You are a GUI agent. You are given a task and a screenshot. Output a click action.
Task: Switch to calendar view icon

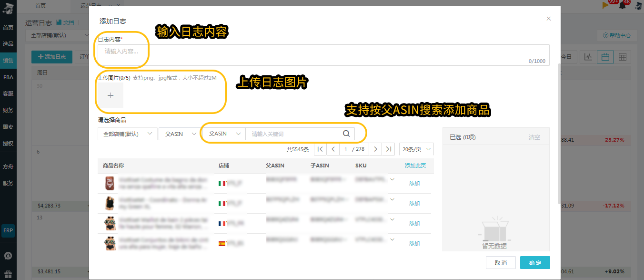click(x=605, y=57)
